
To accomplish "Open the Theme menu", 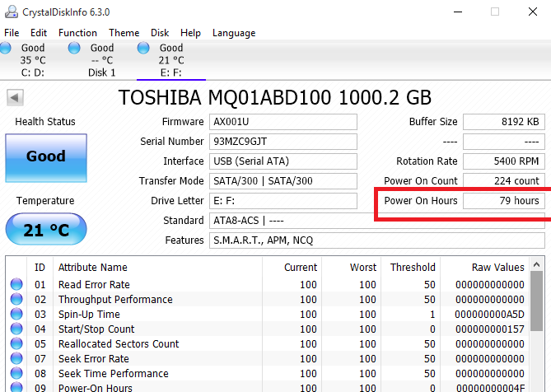I will click(x=124, y=33).
